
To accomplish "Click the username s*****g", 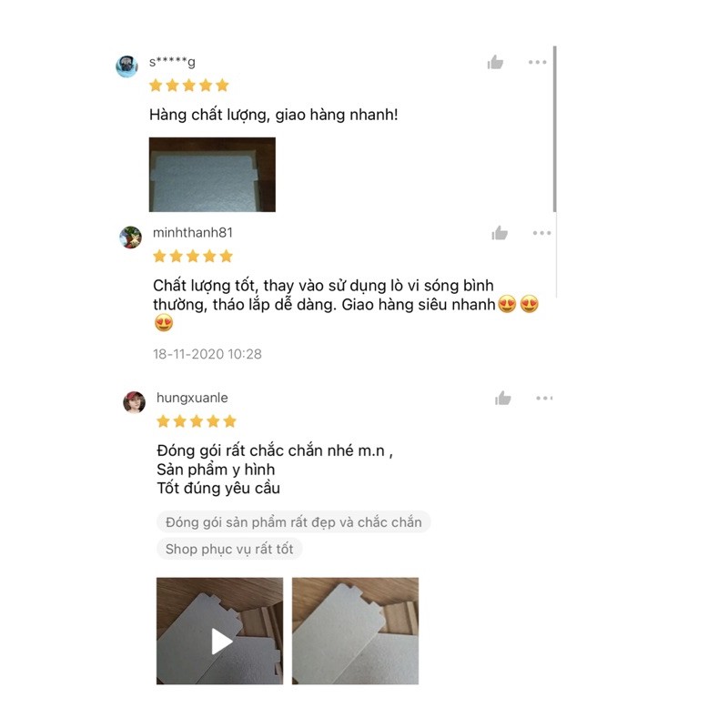I will pos(172,62).
